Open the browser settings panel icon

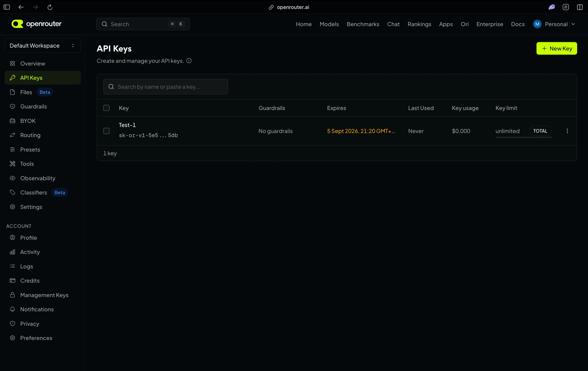click(x=566, y=7)
